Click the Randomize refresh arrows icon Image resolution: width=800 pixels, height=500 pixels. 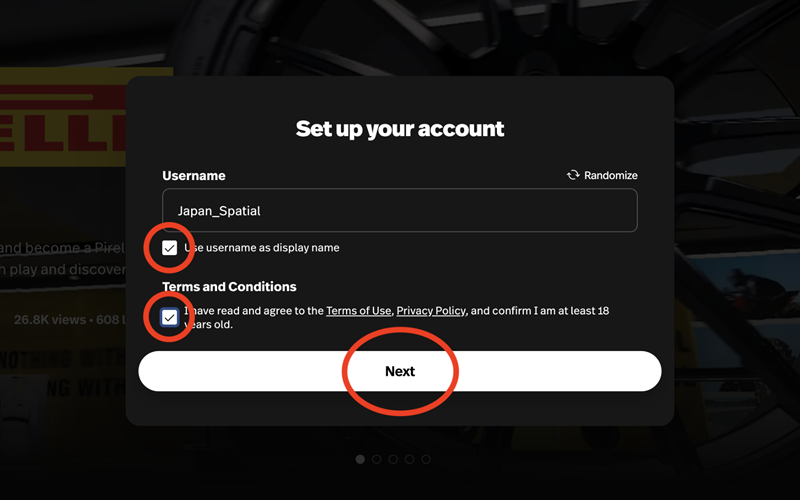(573, 175)
